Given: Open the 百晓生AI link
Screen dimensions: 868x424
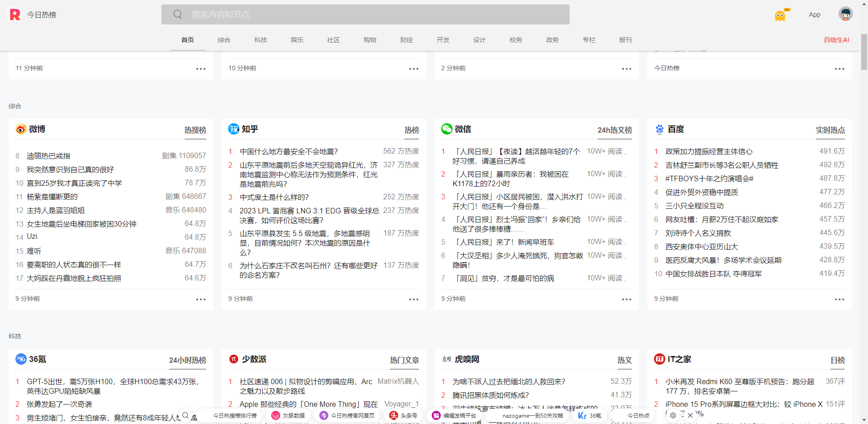Looking at the screenshot, I should click(x=836, y=40).
